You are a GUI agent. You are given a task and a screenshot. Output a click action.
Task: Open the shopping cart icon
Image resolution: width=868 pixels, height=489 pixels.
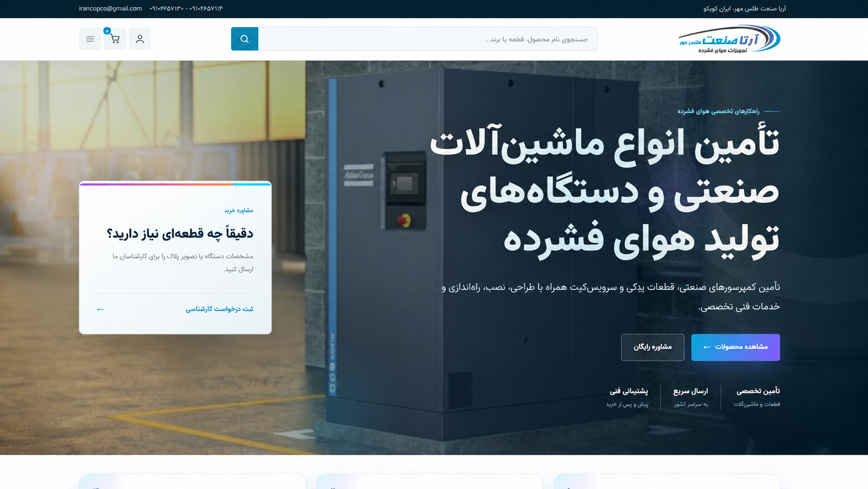point(115,39)
